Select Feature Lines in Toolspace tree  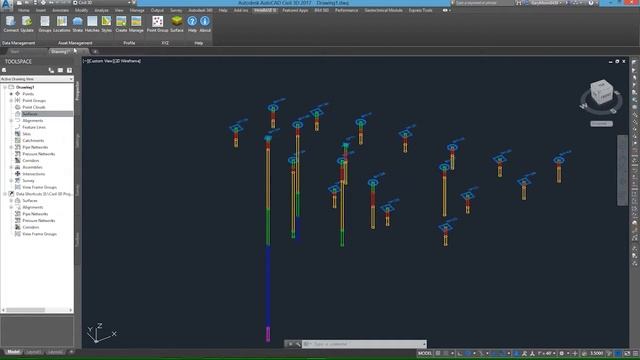point(34,127)
